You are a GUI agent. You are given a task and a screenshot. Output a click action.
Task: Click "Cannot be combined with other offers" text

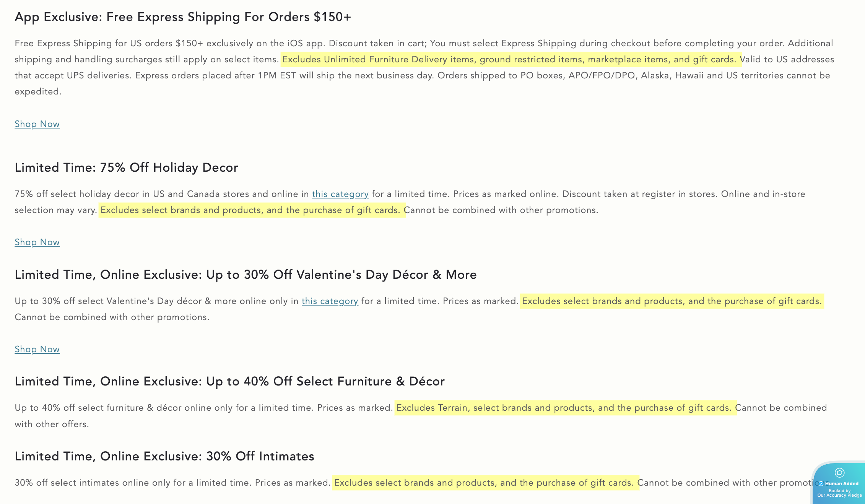tap(781, 408)
